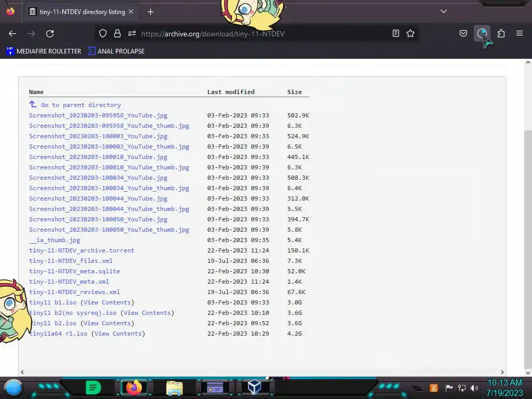
Task: Open network status tray icon
Action: [462, 388]
